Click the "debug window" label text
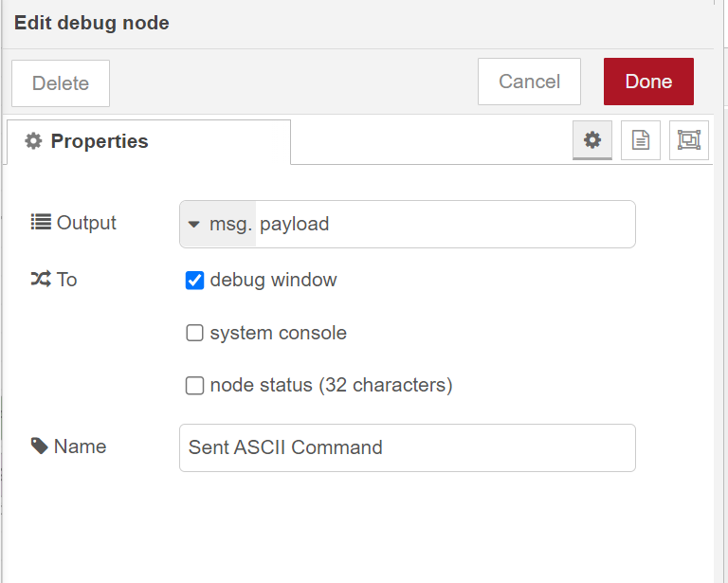 (x=273, y=281)
